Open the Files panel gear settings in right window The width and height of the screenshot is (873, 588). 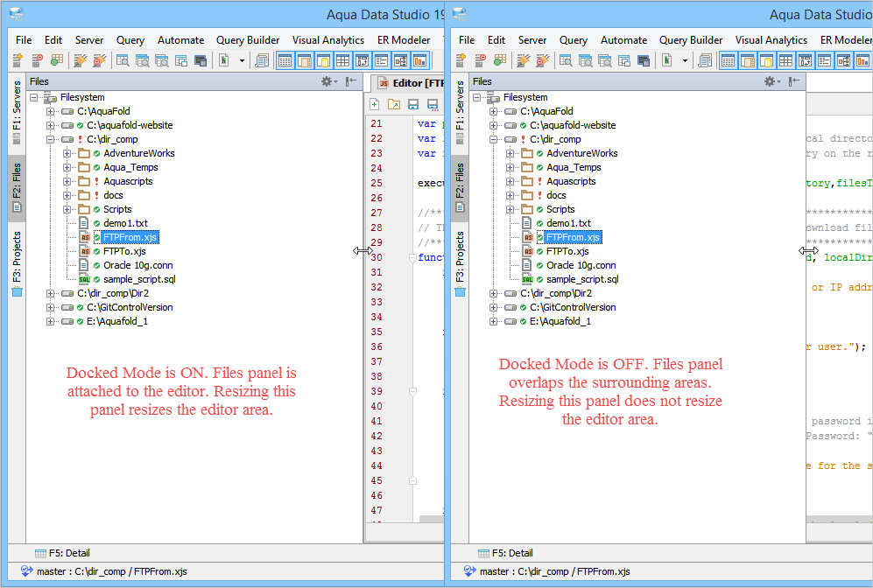[772, 81]
